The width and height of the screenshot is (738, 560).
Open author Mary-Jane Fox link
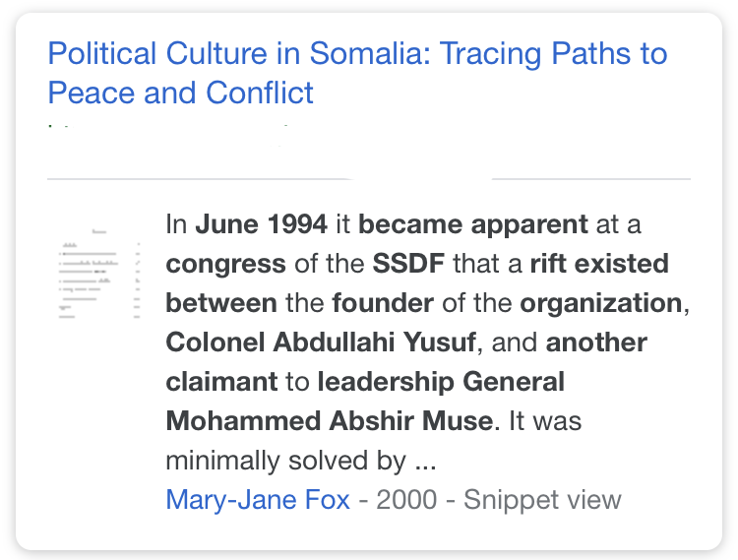[258, 499]
